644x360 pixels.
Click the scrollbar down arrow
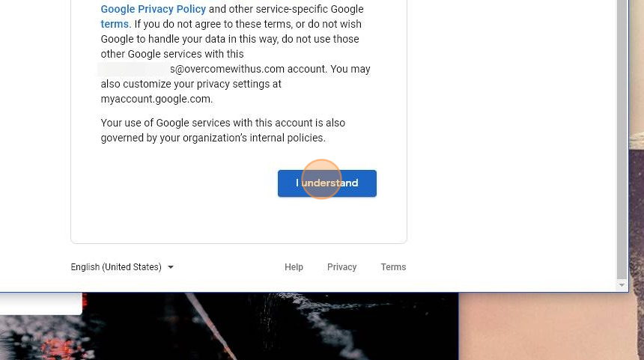(x=622, y=285)
